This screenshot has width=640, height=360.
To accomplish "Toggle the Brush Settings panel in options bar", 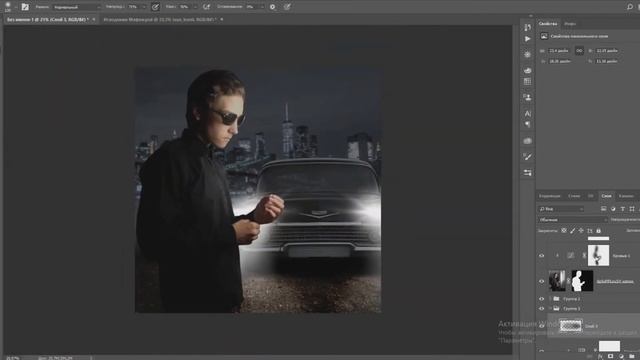I will (x=25, y=7).
